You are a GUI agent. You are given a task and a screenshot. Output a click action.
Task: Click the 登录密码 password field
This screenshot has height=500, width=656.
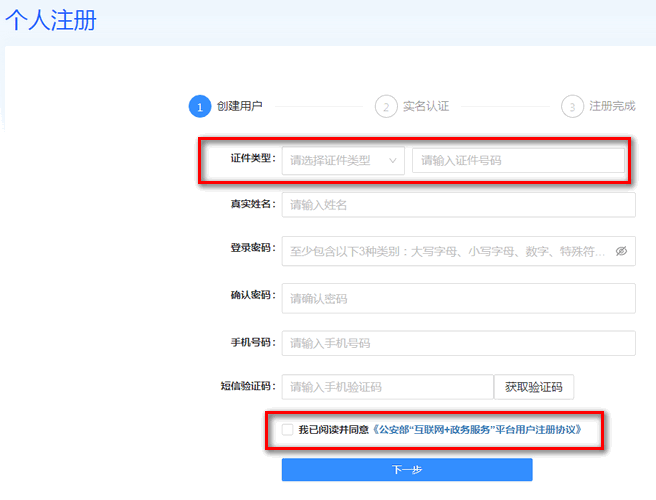tap(459, 251)
